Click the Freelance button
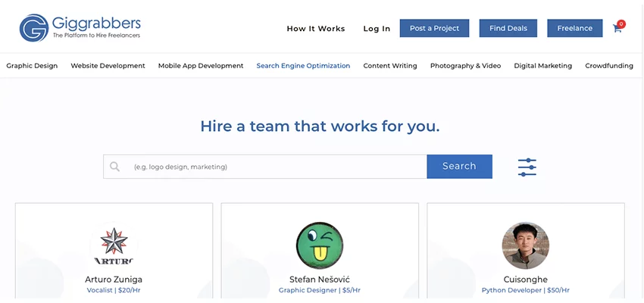Image resolution: width=644 pixels, height=303 pixels. click(574, 28)
